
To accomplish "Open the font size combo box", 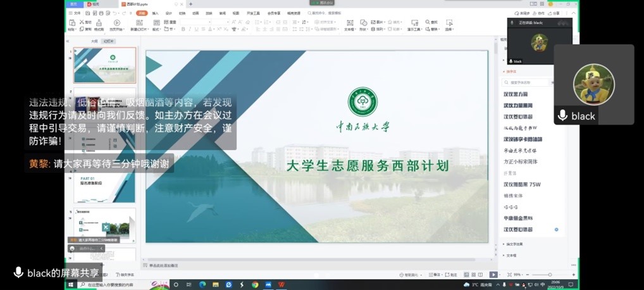I will pyautogui.click(x=221, y=22).
